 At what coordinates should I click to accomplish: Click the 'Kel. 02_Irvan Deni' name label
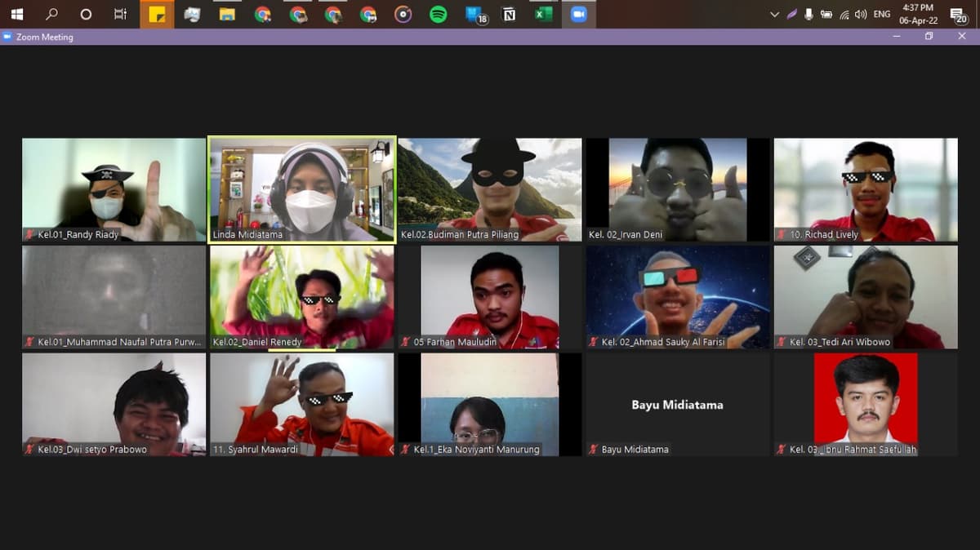coord(626,235)
